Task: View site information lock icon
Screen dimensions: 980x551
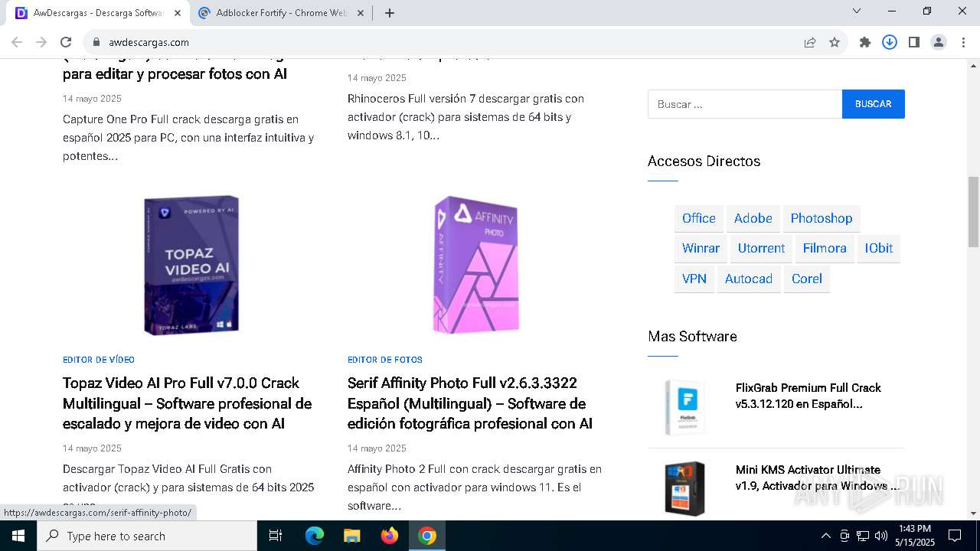Action: 96,42
